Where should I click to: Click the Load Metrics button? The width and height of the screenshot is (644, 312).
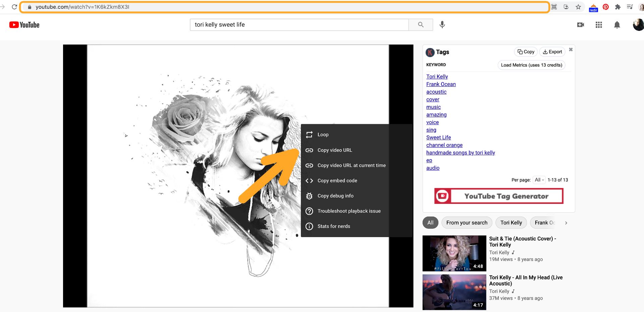pos(531,65)
